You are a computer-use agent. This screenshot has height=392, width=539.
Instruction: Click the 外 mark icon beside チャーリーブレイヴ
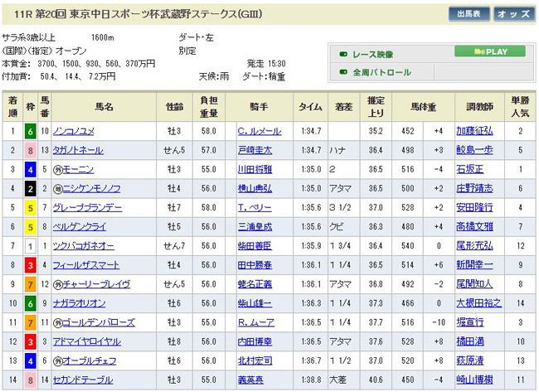(57, 284)
